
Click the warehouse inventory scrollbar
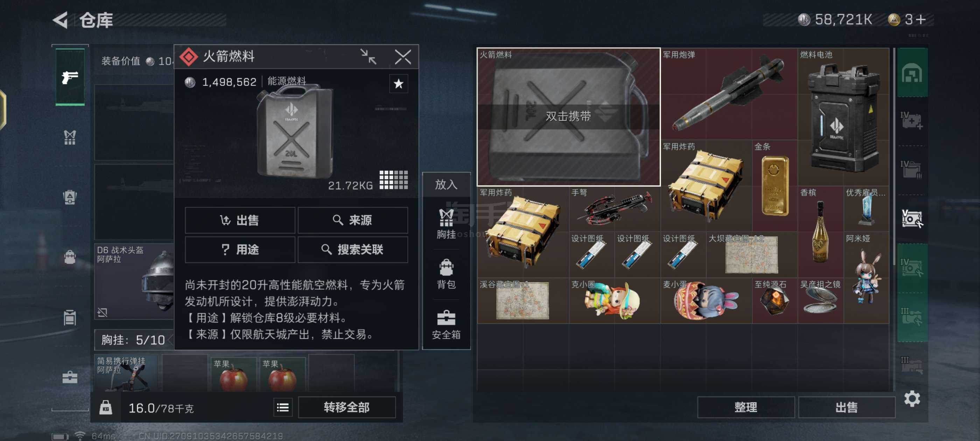(893, 156)
